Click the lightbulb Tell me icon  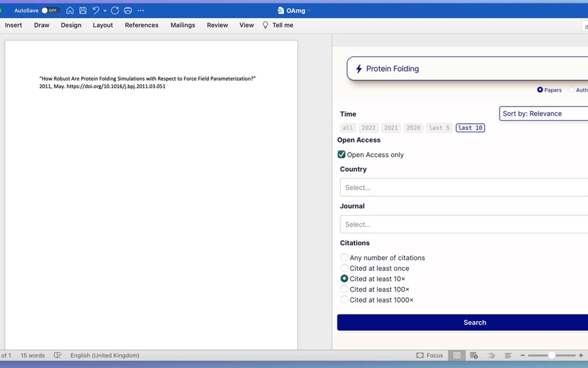pos(265,25)
